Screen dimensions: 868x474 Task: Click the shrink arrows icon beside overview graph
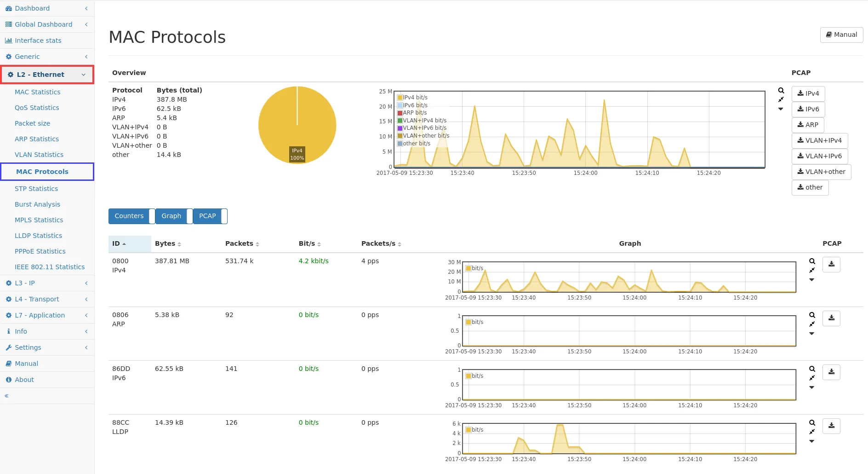[x=781, y=100]
